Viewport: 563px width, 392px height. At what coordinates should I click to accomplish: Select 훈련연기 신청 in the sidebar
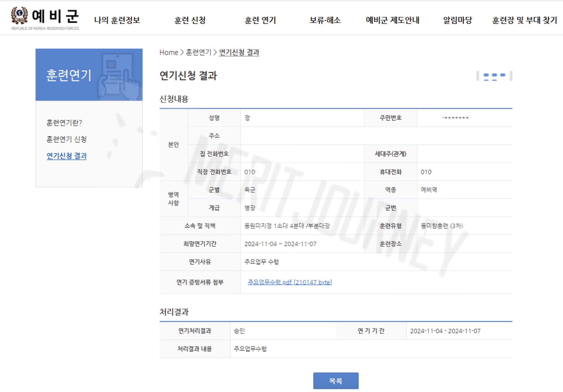pos(67,139)
